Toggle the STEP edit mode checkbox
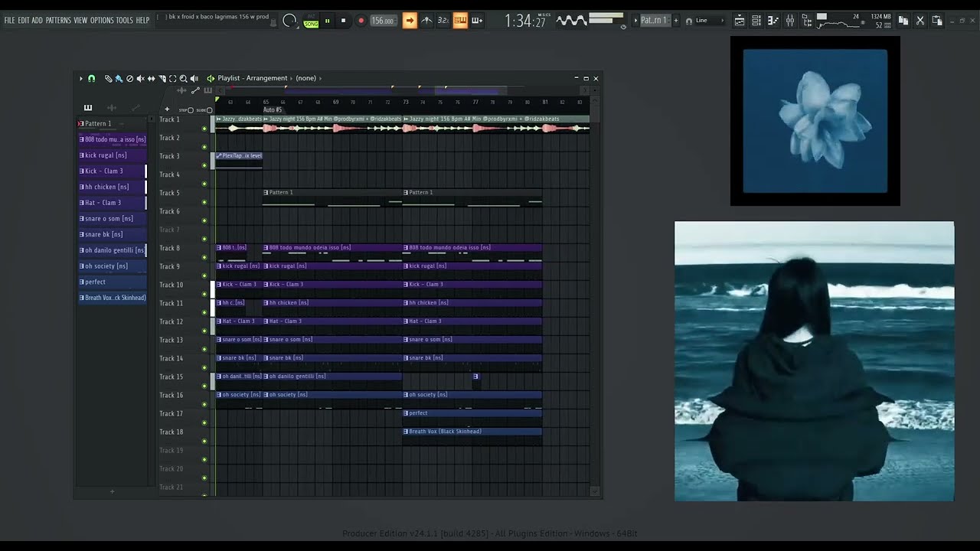This screenshot has height=551, width=980. coord(191,110)
